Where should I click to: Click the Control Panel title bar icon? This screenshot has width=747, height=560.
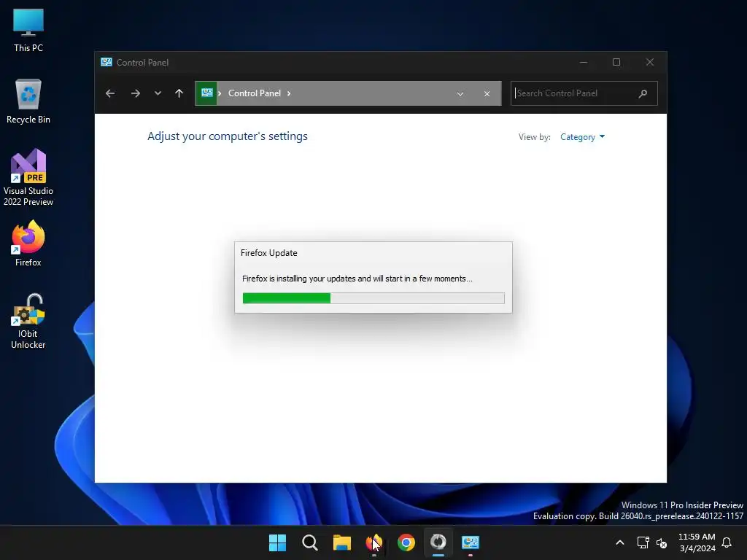click(107, 63)
